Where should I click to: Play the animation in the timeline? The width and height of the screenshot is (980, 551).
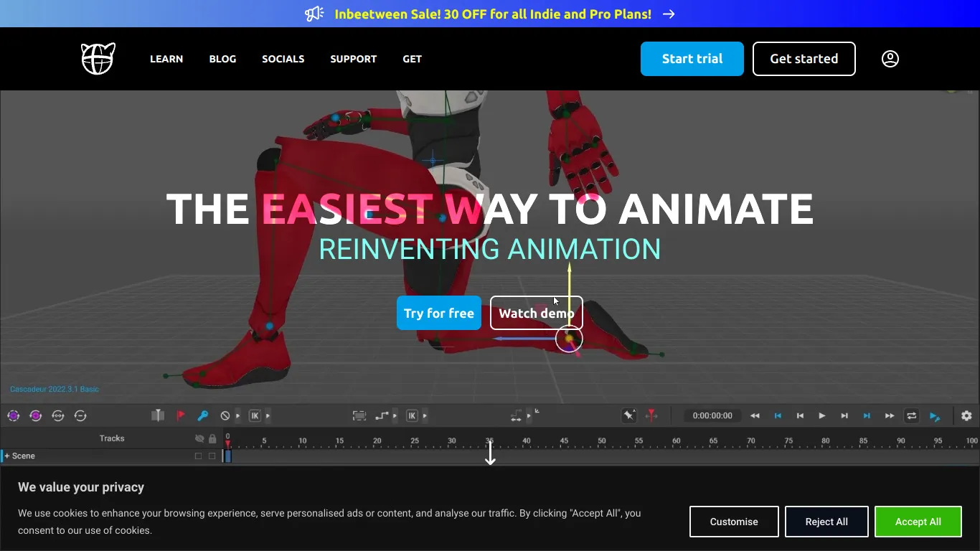(x=822, y=415)
